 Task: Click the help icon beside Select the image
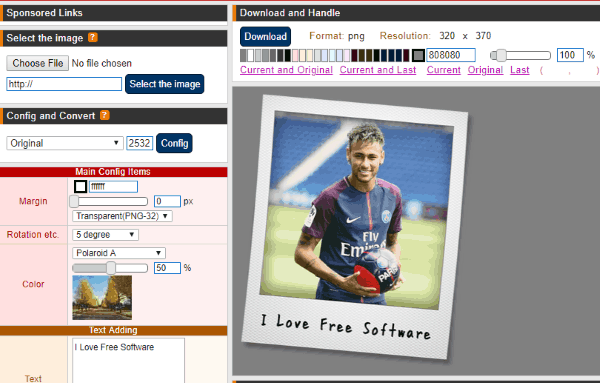click(x=93, y=37)
